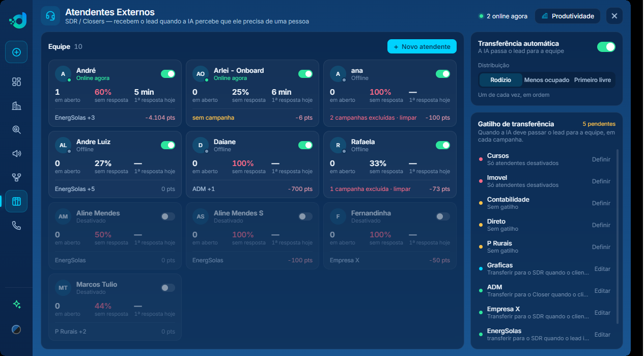Click the magnifier search icon in the sidebar

(16, 130)
